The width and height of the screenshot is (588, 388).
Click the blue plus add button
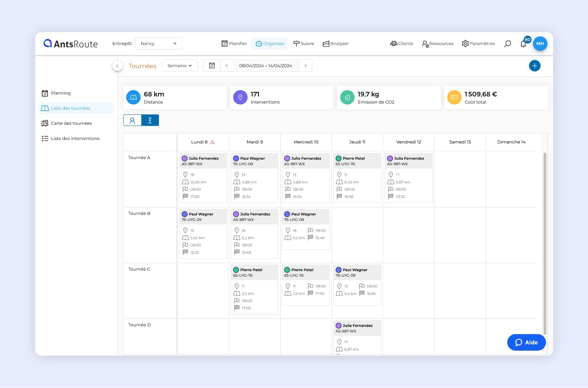(534, 66)
